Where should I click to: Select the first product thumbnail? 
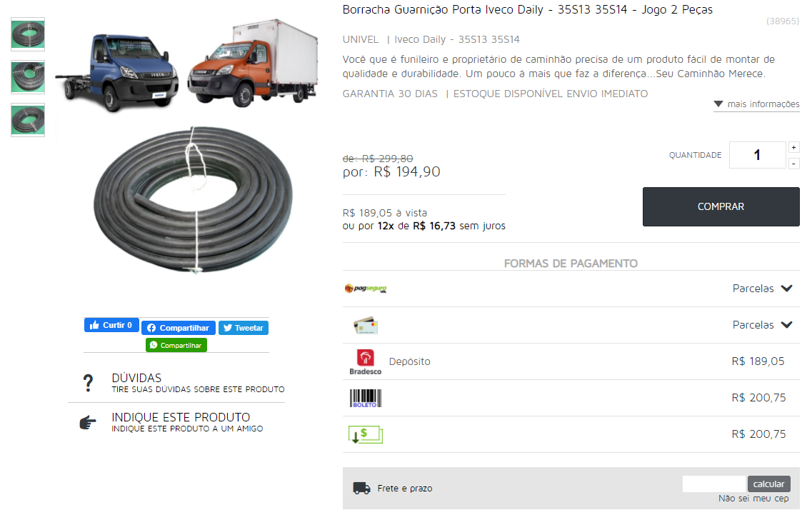28,34
